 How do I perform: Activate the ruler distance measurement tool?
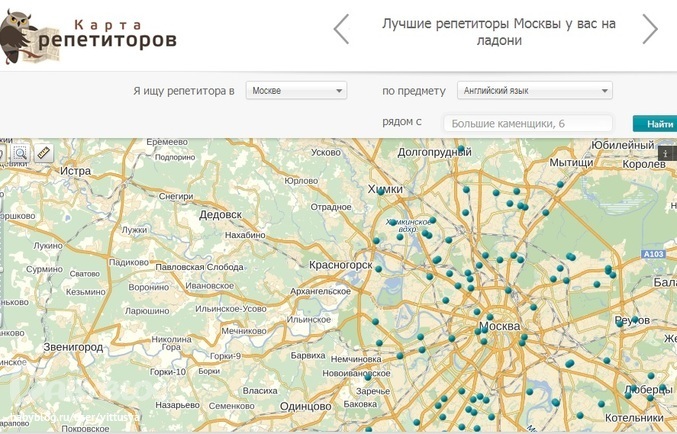click(x=43, y=154)
